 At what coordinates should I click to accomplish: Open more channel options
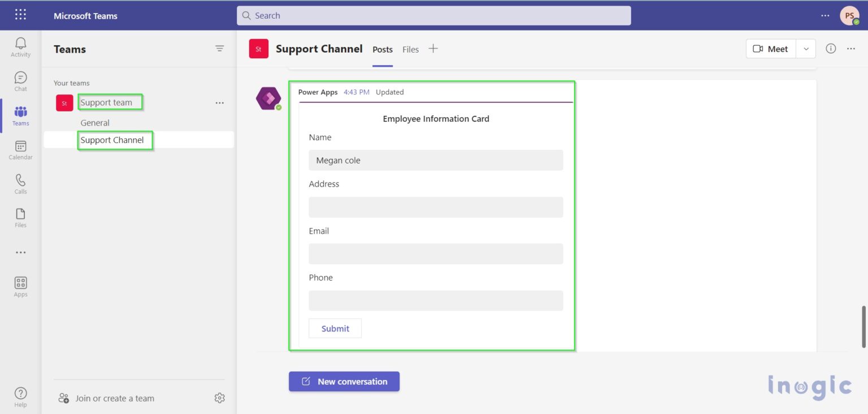(x=851, y=49)
